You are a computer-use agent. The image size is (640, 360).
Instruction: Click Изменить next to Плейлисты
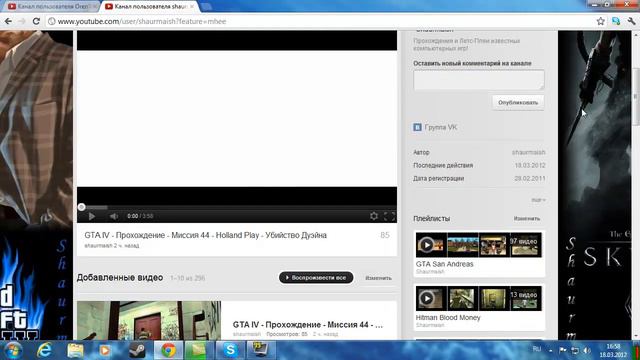coord(527,219)
